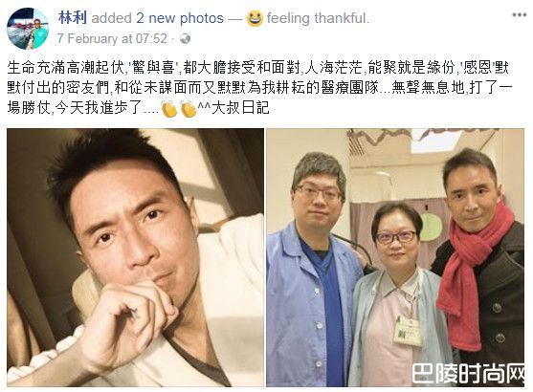533x392 pixels.
Task: Click the 巴陵时尚网 watermark text
Action: (x=468, y=374)
